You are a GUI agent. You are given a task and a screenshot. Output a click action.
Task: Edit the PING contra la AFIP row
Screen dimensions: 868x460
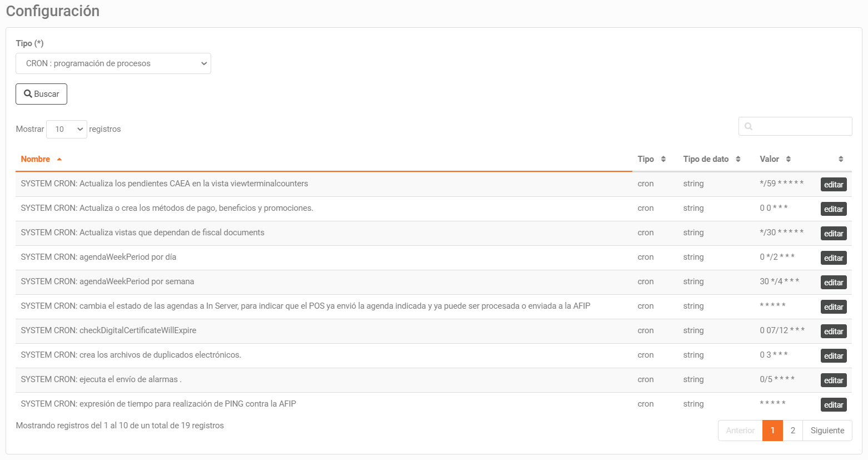tap(834, 405)
